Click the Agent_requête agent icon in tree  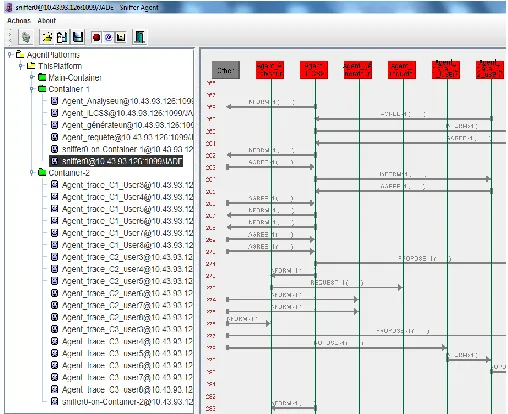click(x=54, y=137)
